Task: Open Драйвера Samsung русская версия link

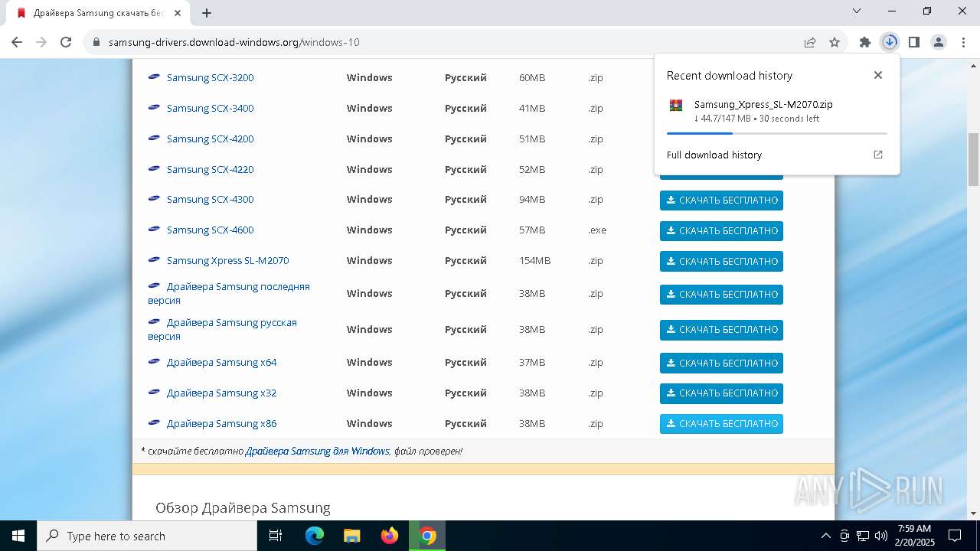Action: point(223,329)
